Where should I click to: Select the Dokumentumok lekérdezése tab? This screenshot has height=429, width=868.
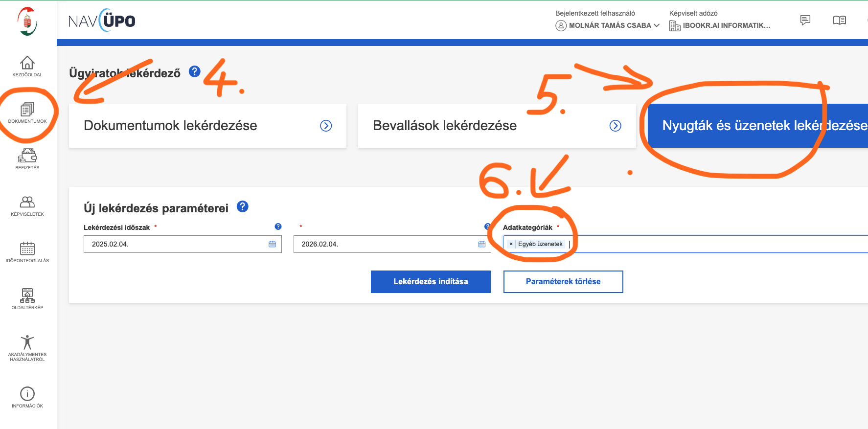point(207,126)
